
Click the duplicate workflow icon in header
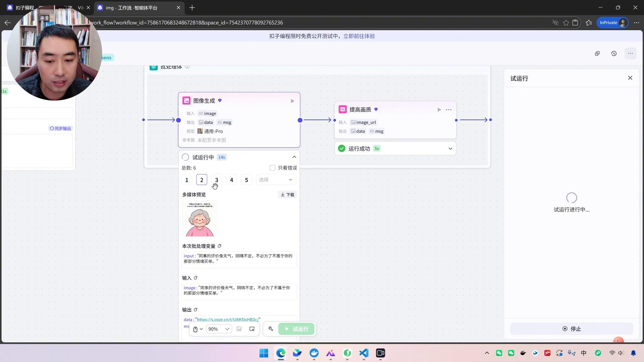[x=597, y=53]
